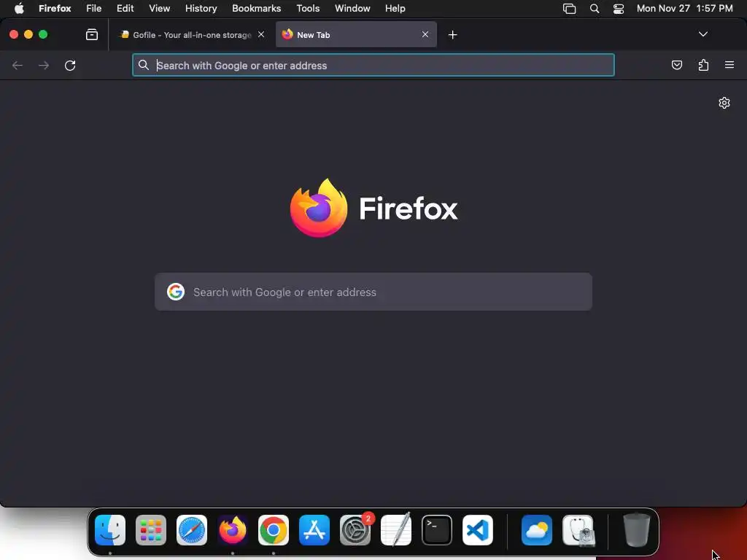Viewport: 747px width, 560px height.
Task: Open the Firefox View icon
Action: (92, 34)
